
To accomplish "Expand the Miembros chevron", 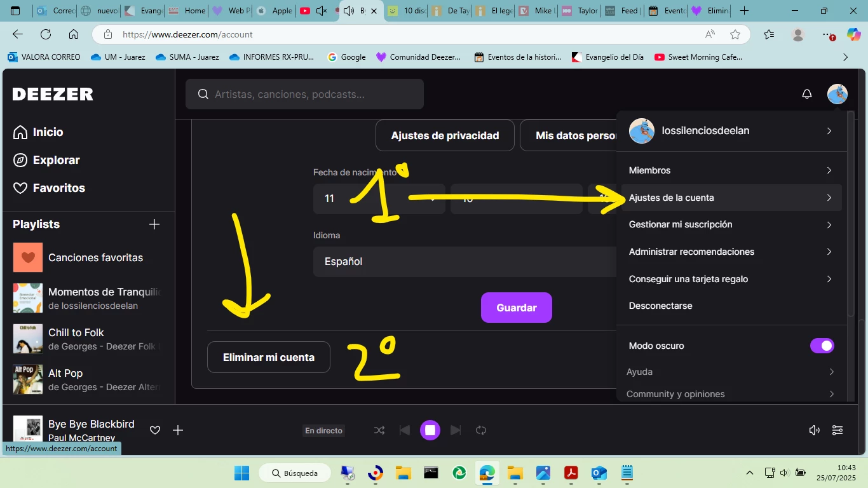I will 829,170.
